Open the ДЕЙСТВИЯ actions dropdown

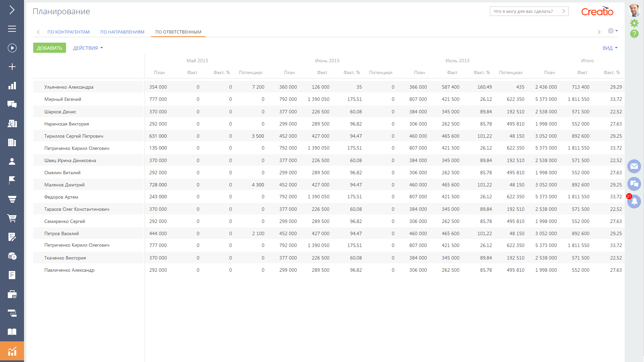88,48
